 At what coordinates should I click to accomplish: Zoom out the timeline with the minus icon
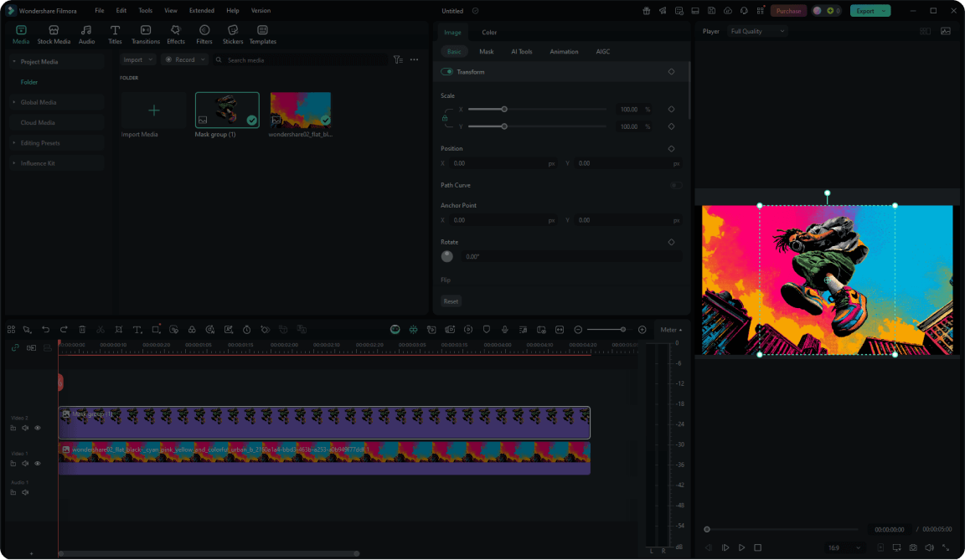[x=578, y=330]
